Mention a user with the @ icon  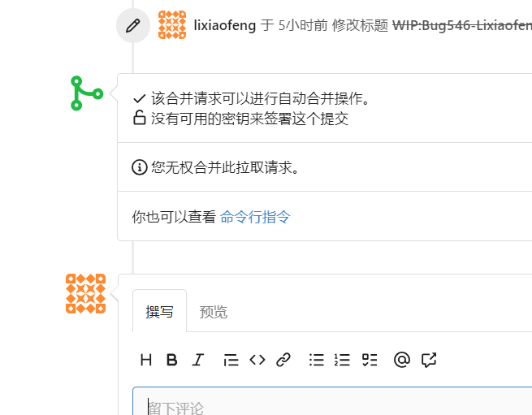[401, 360]
